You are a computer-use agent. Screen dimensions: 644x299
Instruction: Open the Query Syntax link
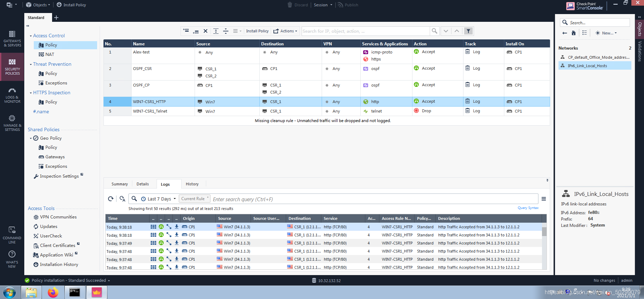[528, 208]
